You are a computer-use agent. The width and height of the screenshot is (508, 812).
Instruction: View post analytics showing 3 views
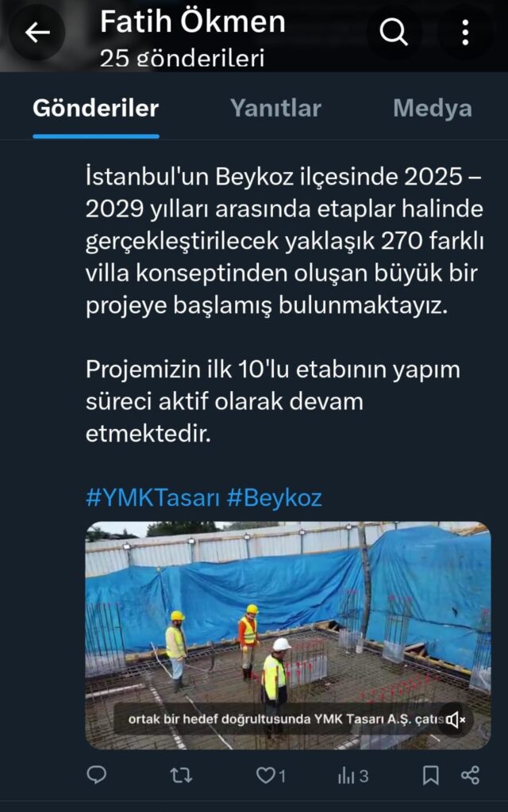coord(353,776)
